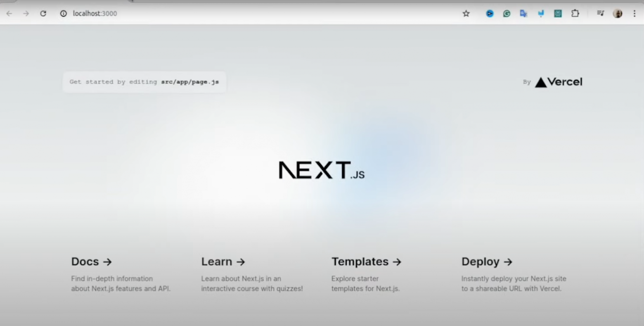Viewport: 644px width, 326px height.
Task: Click the 'src/app/page.js' code text
Action: coord(190,82)
